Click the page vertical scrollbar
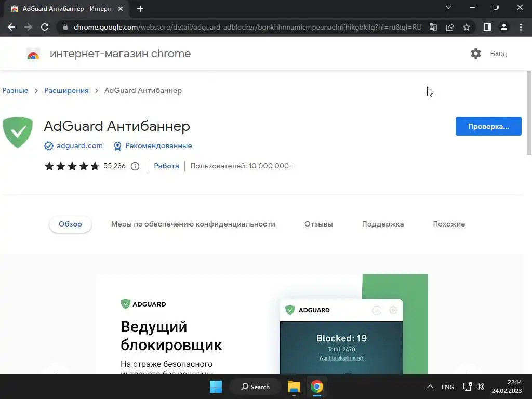The image size is (532, 399). click(529, 113)
